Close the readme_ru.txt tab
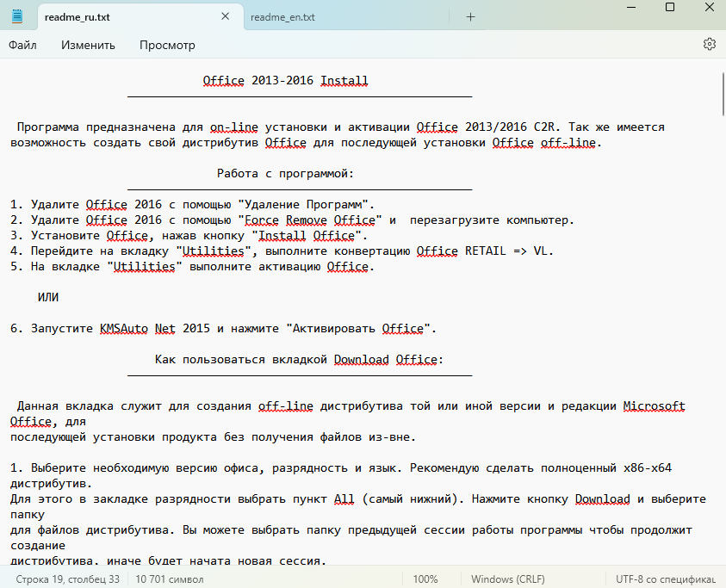The width and height of the screenshot is (726, 588). 225,16
